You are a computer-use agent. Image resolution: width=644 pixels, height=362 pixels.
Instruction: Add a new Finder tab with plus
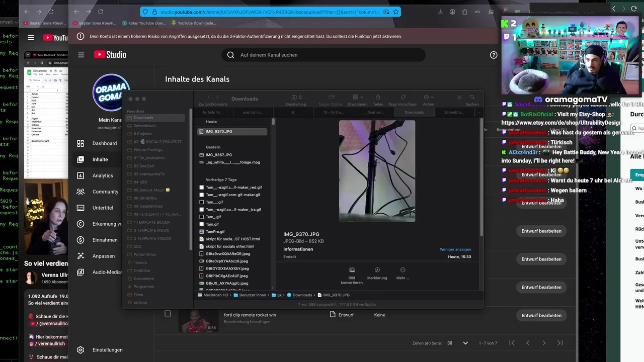click(x=478, y=113)
